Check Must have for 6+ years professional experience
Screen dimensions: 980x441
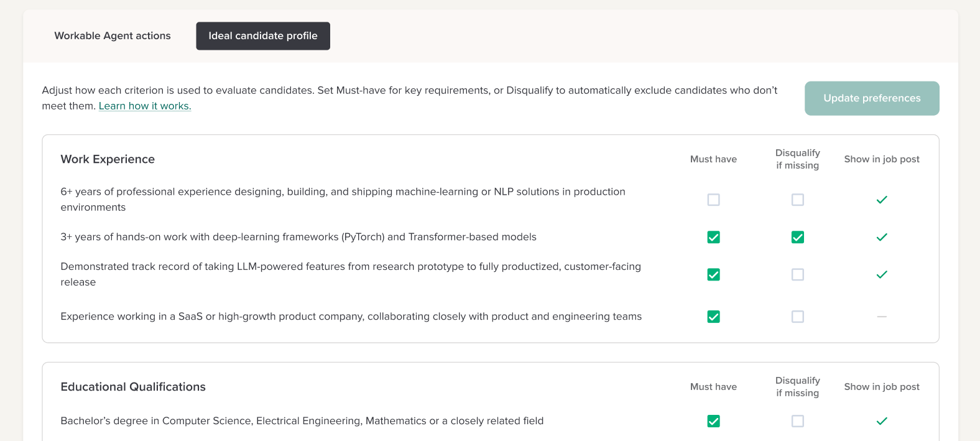(713, 200)
